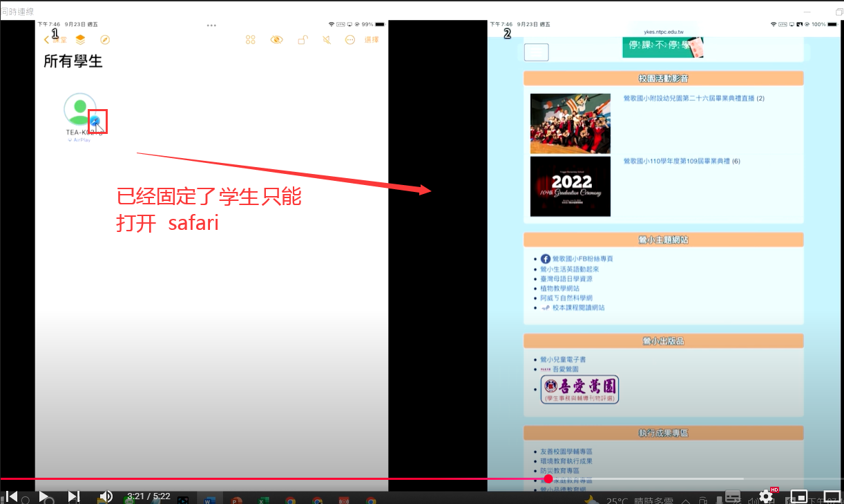Click the video progress bar scrubber

coord(548,478)
